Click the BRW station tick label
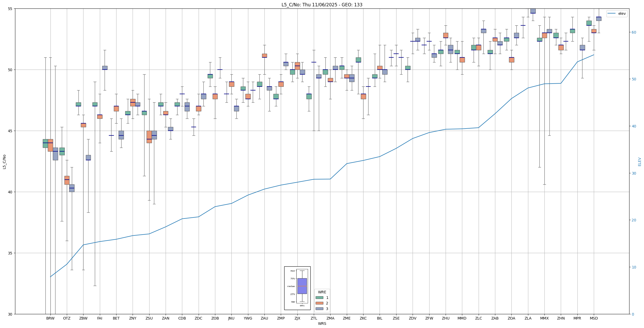This screenshot has width=644, height=328. [50, 318]
